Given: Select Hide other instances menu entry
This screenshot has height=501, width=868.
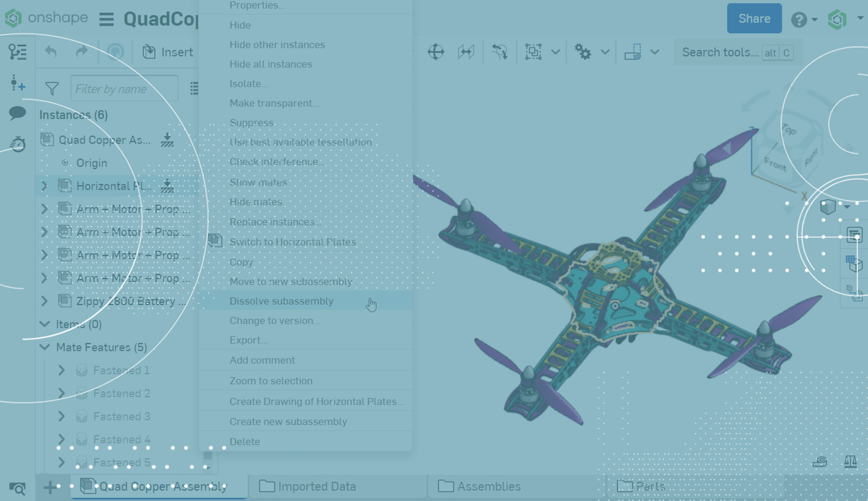Looking at the screenshot, I should click(x=277, y=45).
